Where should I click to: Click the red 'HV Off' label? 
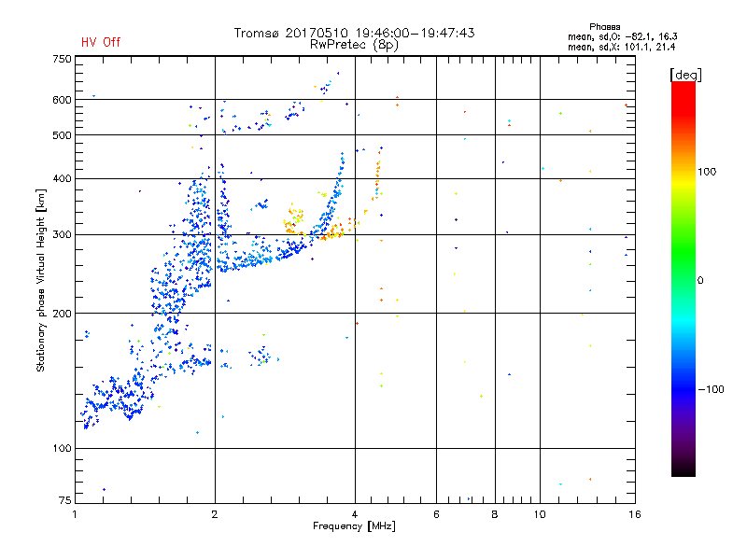101,42
